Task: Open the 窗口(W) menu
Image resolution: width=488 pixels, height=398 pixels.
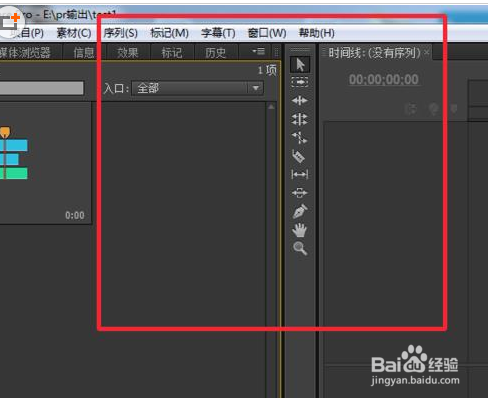Action: pyautogui.click(x=267, y=33)
